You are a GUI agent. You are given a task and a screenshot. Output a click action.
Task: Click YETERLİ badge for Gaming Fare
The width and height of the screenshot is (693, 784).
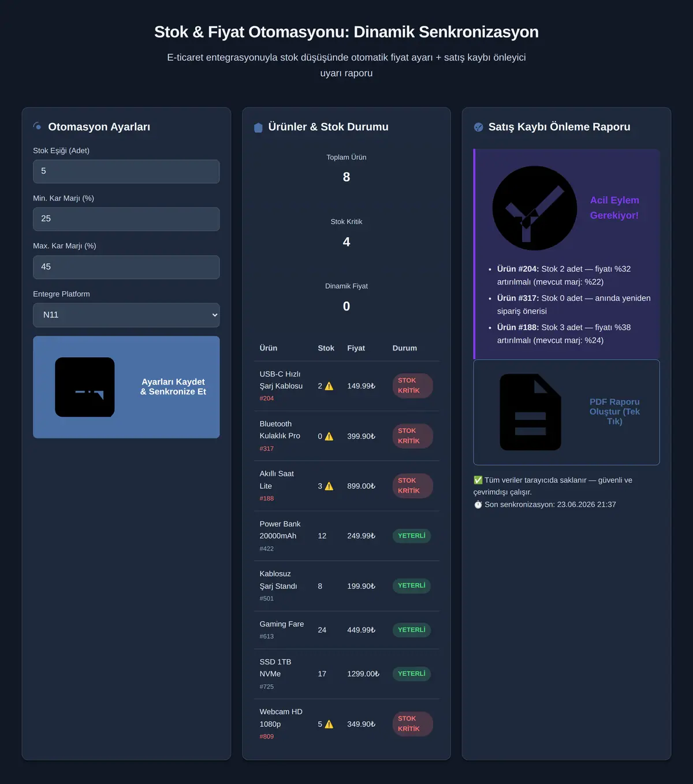tap(412, 630)
